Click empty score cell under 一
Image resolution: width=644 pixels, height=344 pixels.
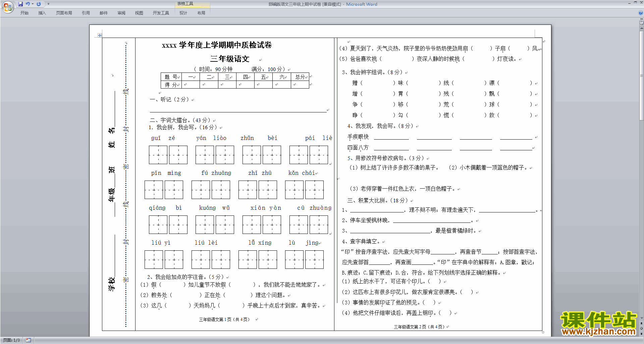191,85
